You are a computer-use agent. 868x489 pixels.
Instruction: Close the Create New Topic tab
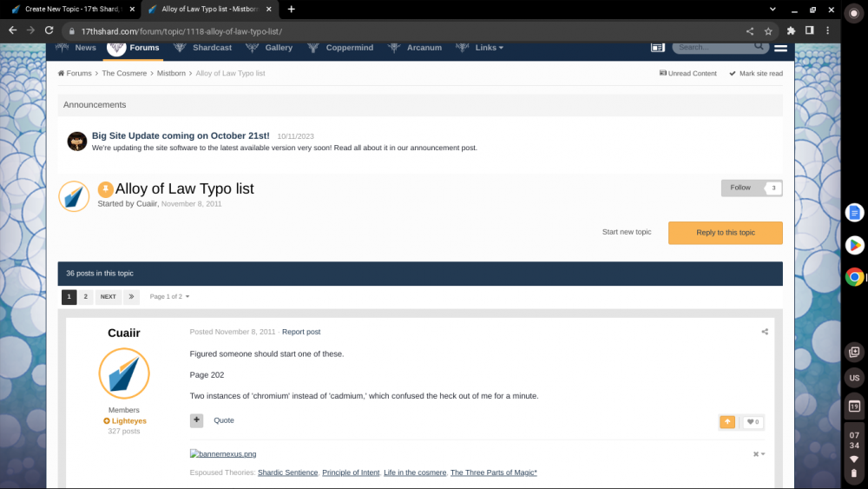(132, 9)
